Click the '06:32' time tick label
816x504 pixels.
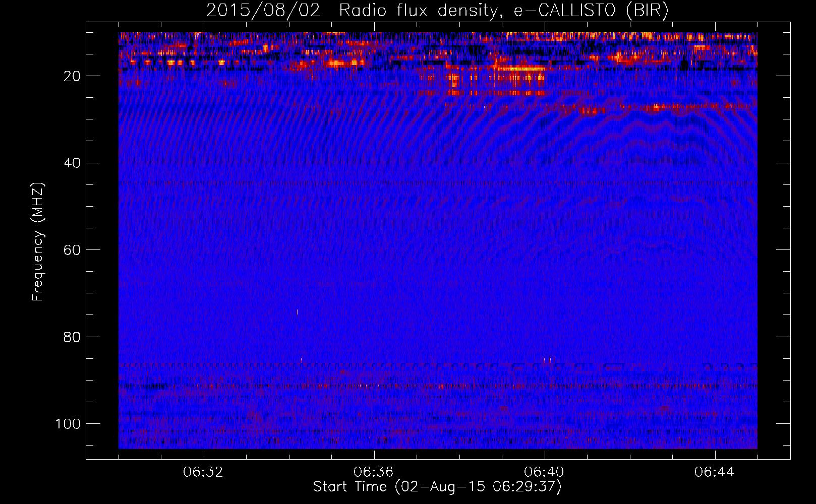click(x=204, y=472)
